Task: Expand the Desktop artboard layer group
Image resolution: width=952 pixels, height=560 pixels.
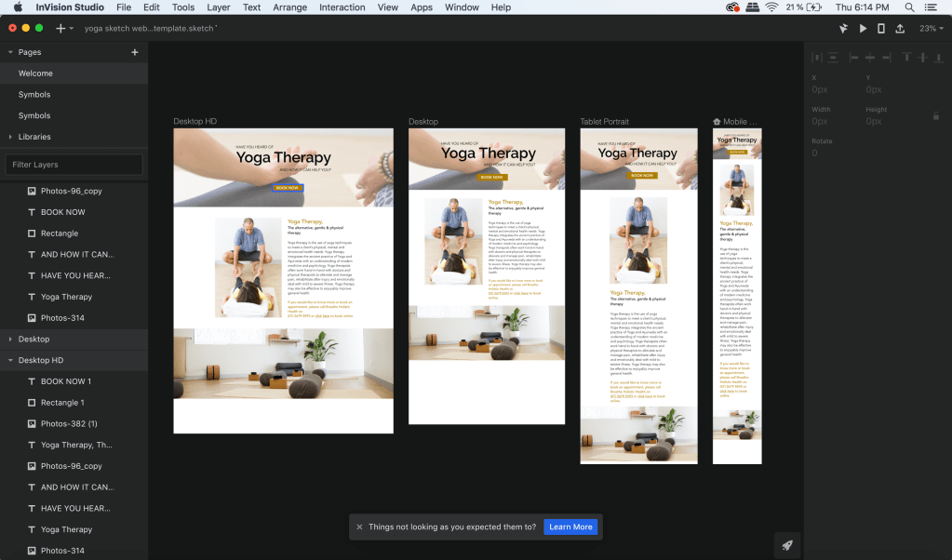Action: click(10, 340)
